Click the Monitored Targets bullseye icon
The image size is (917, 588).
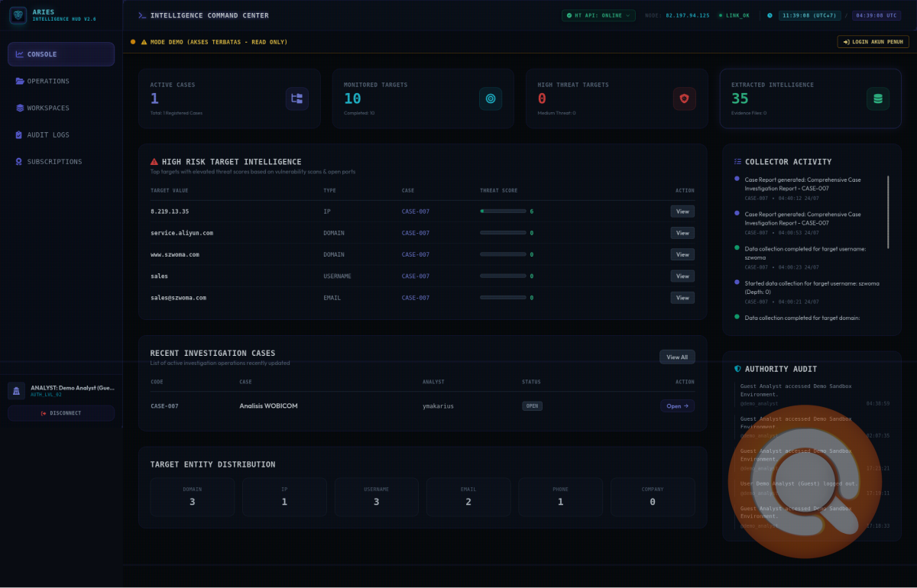491,99
